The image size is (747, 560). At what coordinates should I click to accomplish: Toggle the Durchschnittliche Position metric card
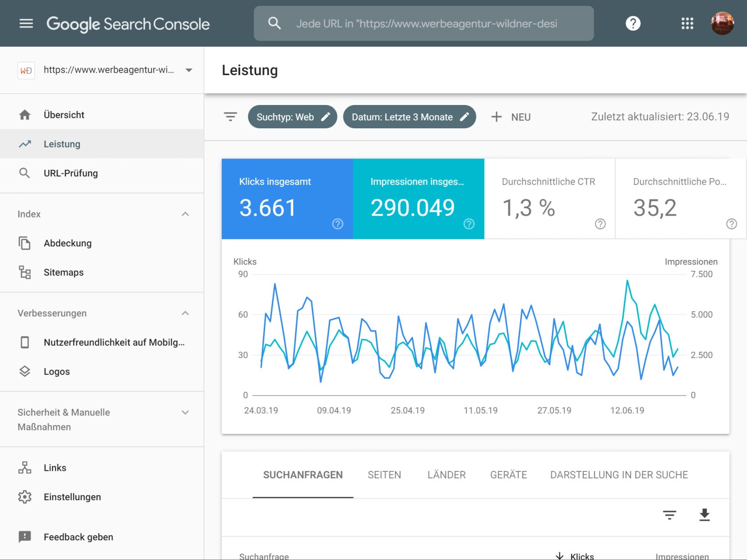tap(680, 199)
